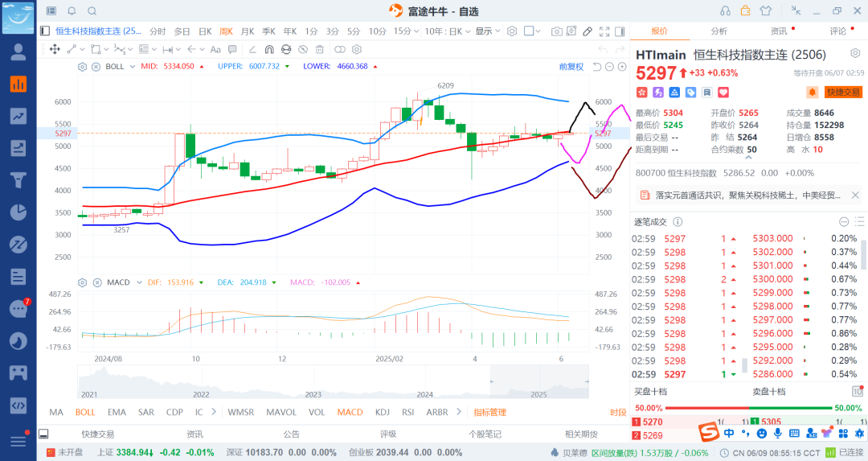The width and height of the screenshot is (868, 461).
Task: Open the 相关期货 bottom tab
Action: pyautogui.click(x=581, y=434)
